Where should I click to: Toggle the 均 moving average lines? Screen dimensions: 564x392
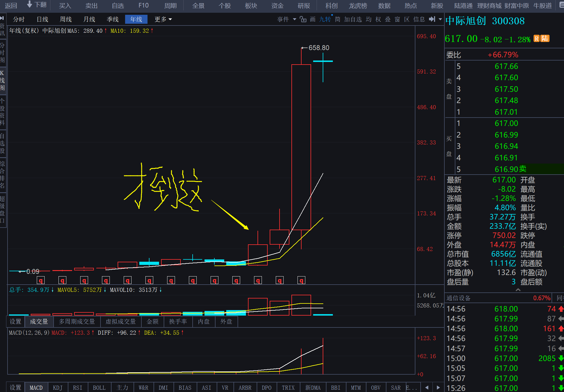pyautogui.click(x=368, y=19)
